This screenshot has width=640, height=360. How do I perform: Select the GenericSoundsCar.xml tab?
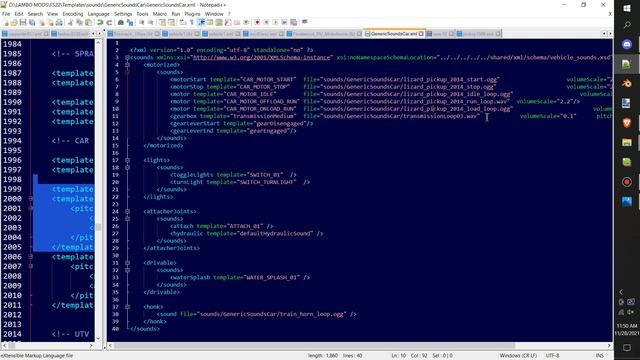tap(394, 33)
